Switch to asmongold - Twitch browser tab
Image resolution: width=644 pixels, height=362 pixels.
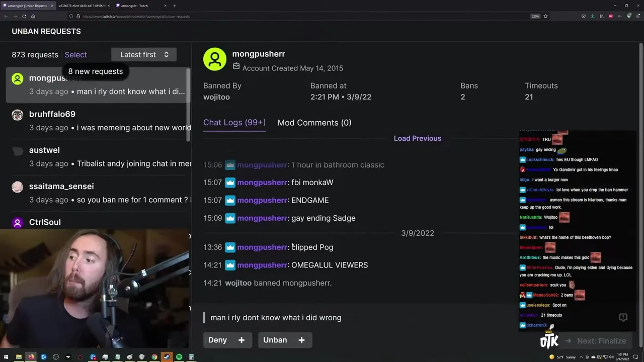pyautogui.click(x=141, y=6)
